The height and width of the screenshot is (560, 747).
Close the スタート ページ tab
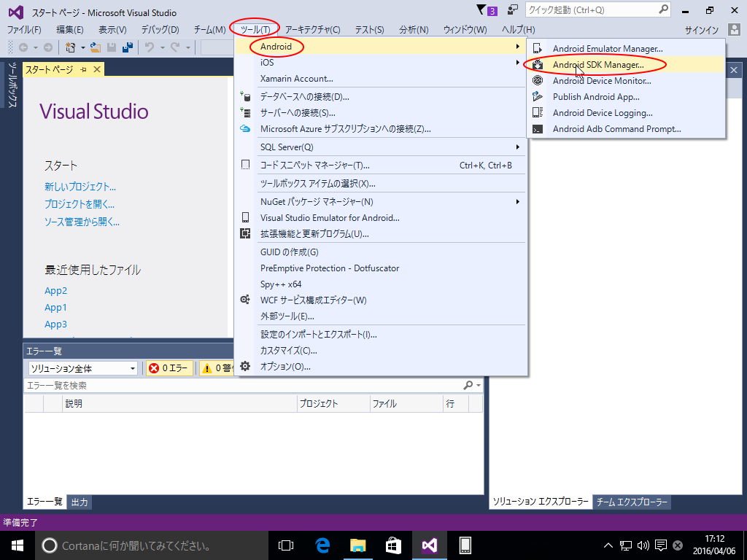pyautogui.click(x=97, y=69)
